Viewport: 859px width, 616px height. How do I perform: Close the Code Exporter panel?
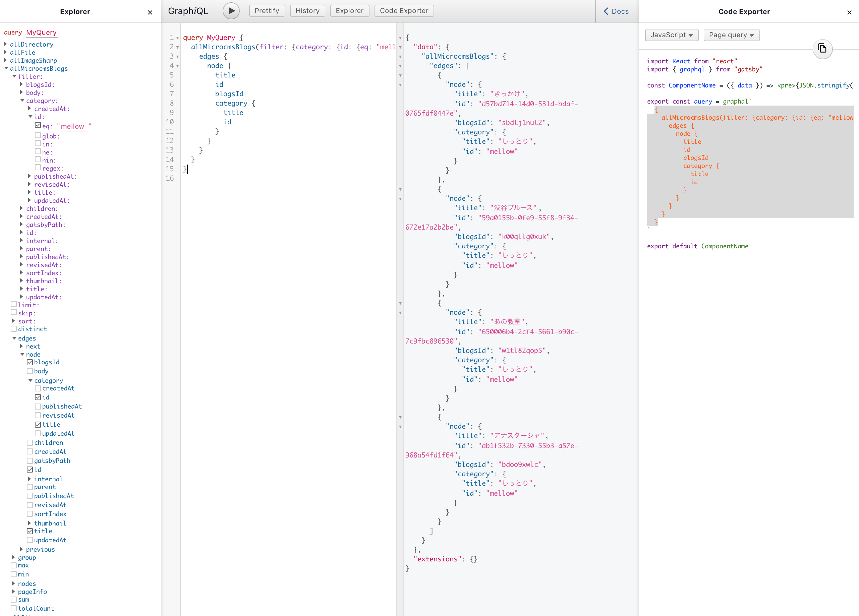pyautogui.click(x=849, y=12)
